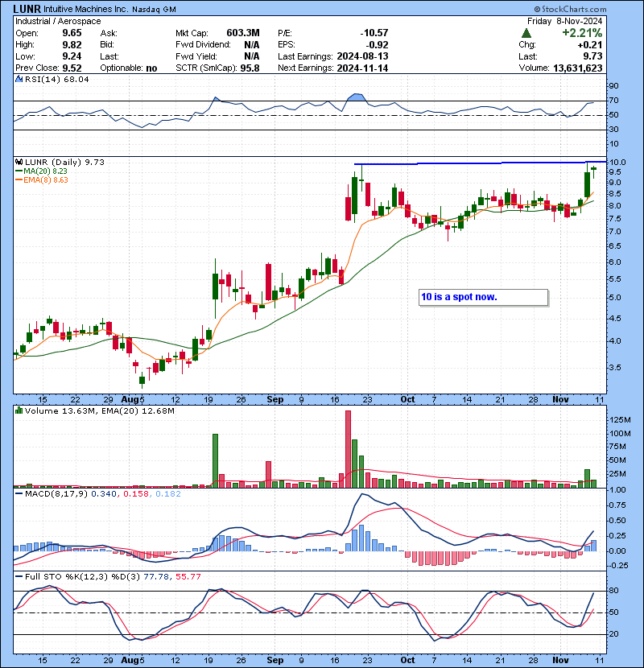Click the Friday 8-Nov-2024 date text

tap(565, 21)
